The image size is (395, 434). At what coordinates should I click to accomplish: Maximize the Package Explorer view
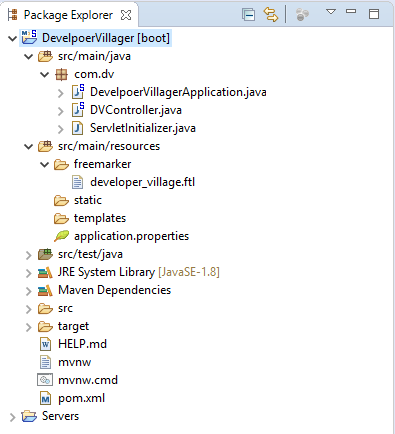click(374, 14)
